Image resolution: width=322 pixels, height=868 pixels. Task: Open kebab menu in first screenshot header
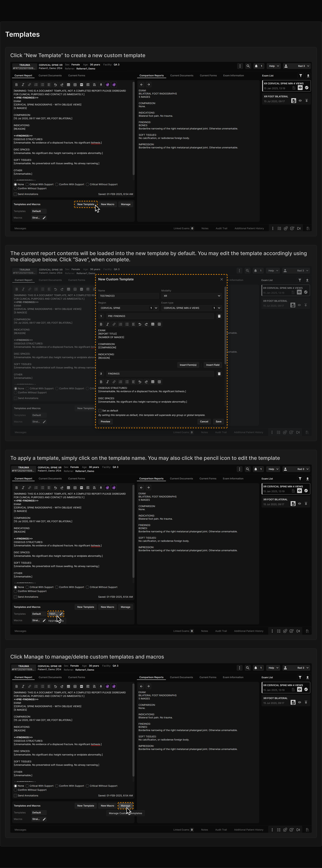click(x=240, y=66)
